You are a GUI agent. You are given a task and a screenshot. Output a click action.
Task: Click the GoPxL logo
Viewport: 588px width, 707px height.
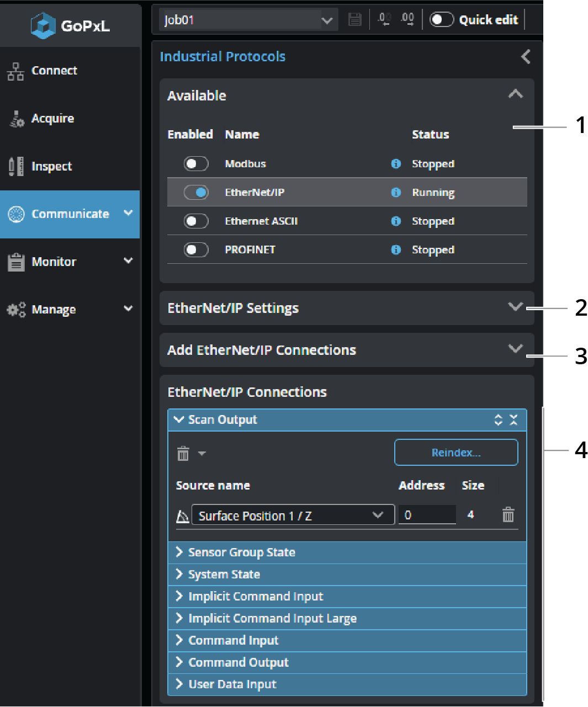(x=70, y=25)
